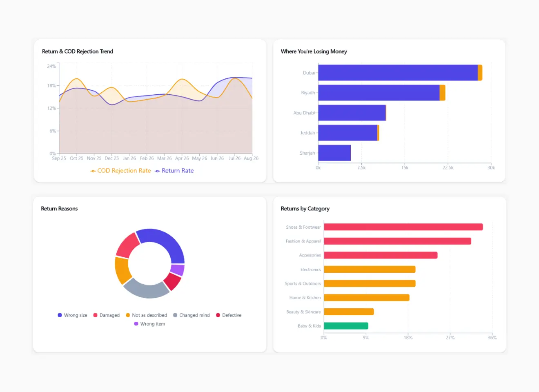Click the purple Wrong item legend dot
The width and height of the screenshot is (539, 392).
(x=136, y=324)
